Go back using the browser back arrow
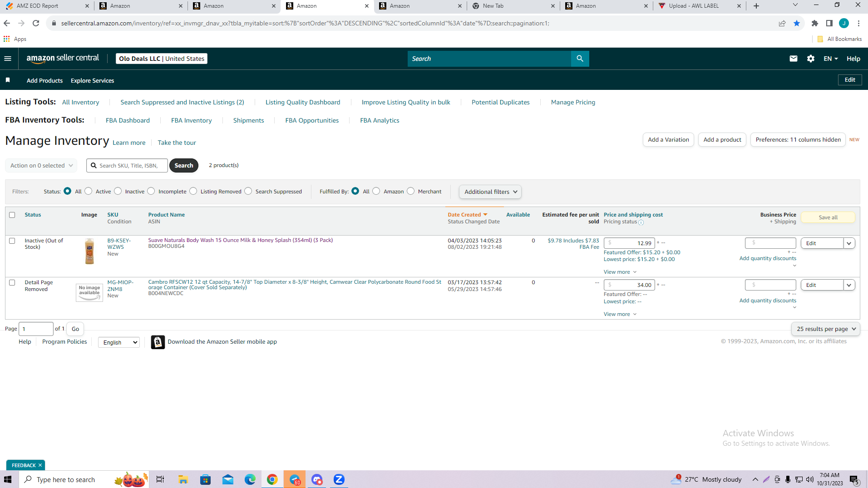Image resolution: width=868 pixels, height=488 pixels. (x=7, y=23)
